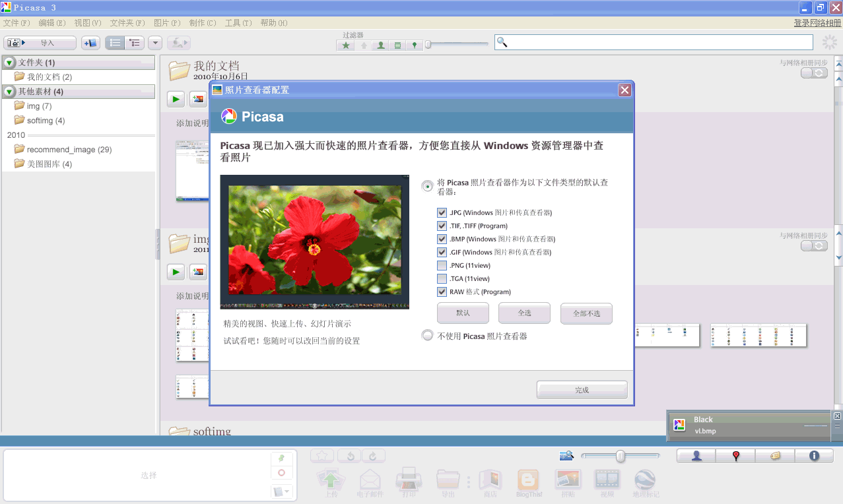843x504 pixels.
Task: Uncheck the .GIF file type checkbox
Action: 442,252
